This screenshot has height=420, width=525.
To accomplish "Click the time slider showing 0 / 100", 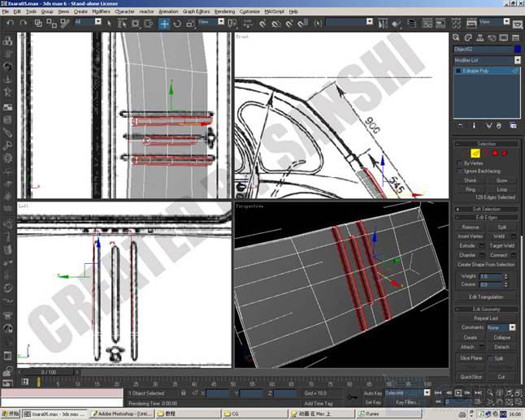I will coord(49,372).
